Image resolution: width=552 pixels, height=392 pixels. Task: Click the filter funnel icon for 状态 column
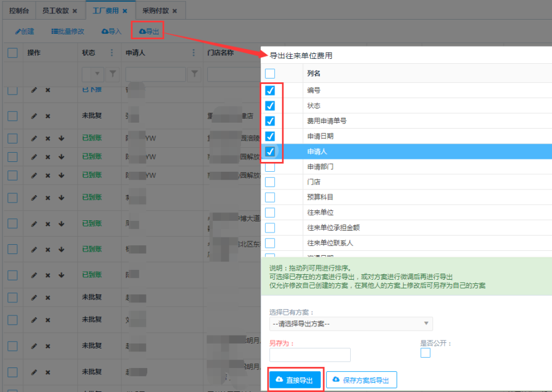[113, 74]
